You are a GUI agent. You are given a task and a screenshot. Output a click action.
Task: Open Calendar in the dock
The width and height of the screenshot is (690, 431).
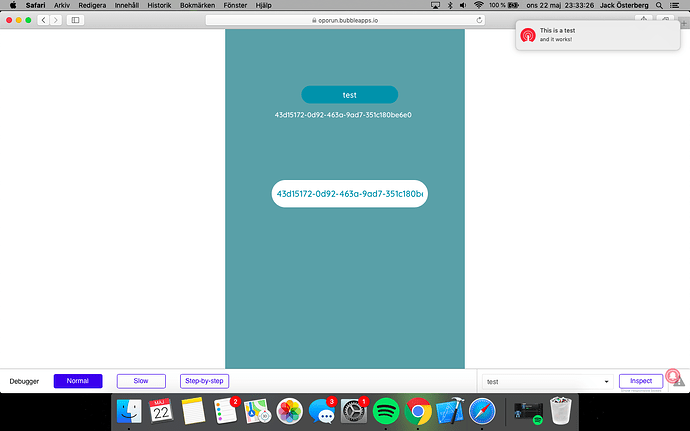161,411
